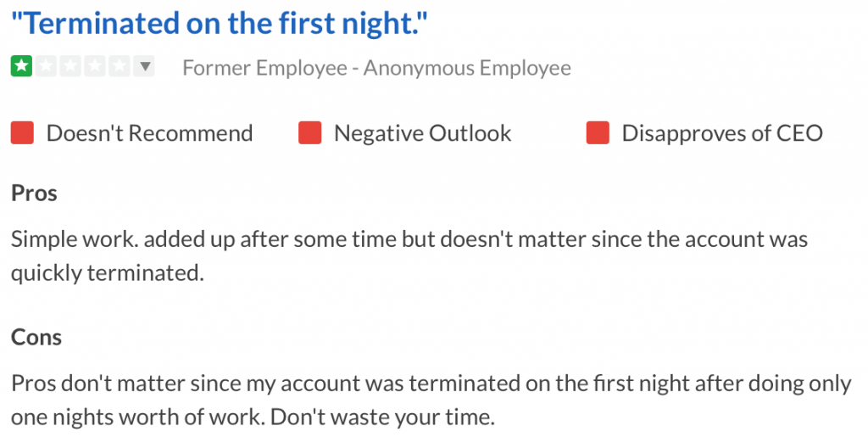Click the Doesn't Recommend label
This screenshot has width=868, height=437.
149,133
